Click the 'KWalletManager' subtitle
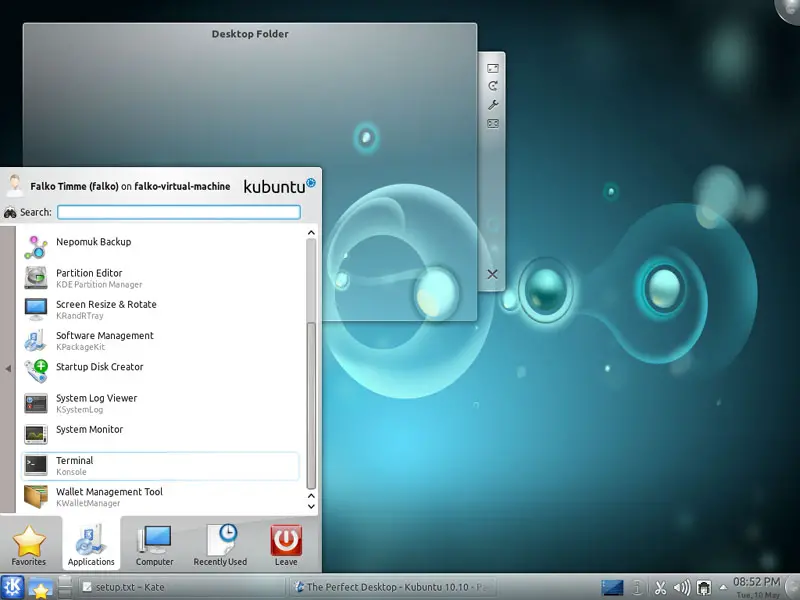Viewport: 800px width, 600px height. pos(88,503)
